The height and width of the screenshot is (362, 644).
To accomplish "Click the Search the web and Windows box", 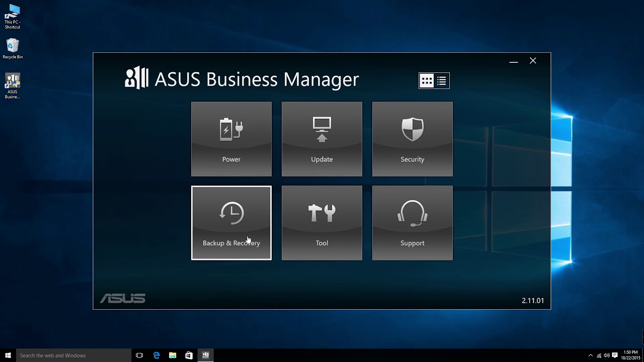I will point(74,355).
